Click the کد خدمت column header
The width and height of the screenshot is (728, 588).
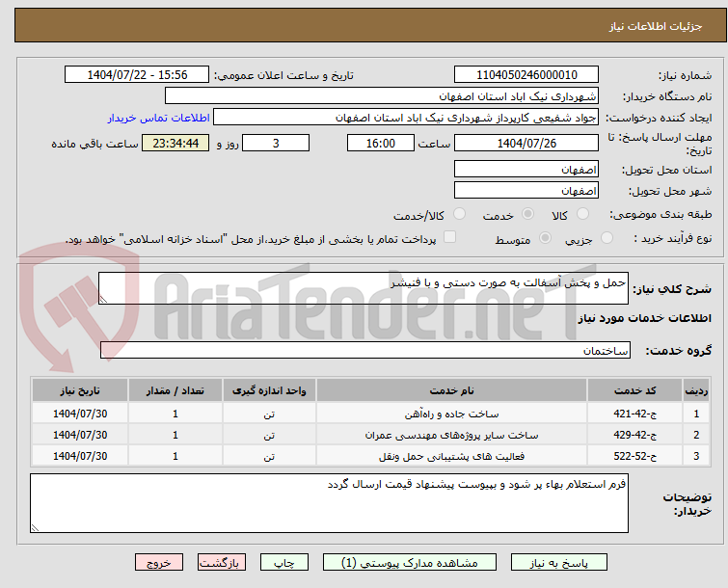[634, 390]
